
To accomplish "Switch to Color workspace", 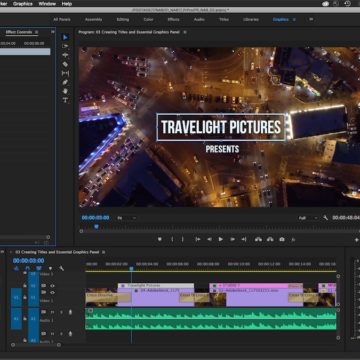I will (x=148, y=20).
